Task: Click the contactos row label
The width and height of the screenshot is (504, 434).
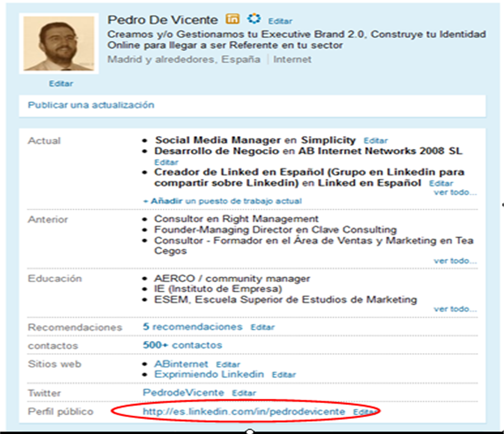Action: coord(53,346)
